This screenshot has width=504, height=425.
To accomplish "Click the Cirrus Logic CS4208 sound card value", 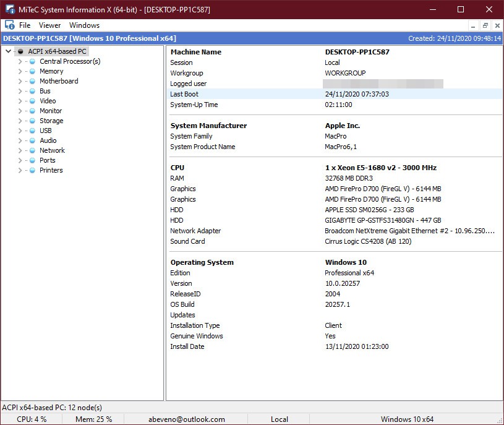I will click(368, 241).
